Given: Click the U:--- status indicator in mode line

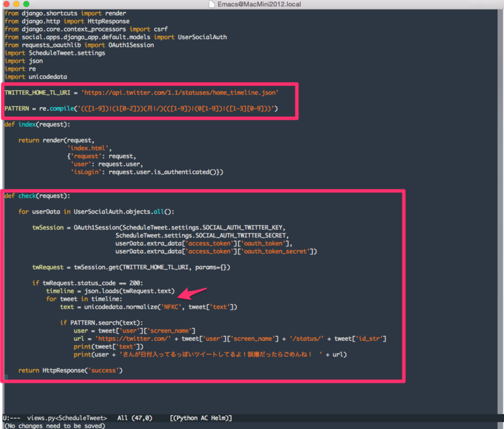Looking at the screenshot, I should pos(11,418).
